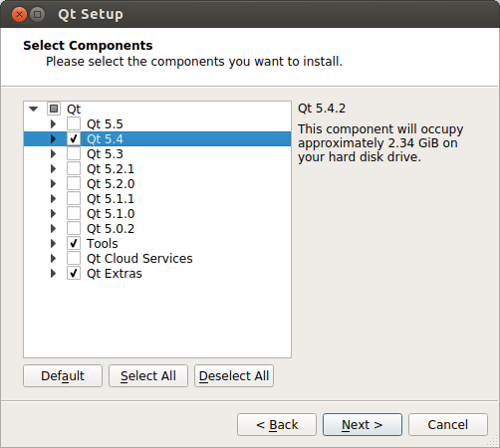Tick the Qt 5.1.1 checkbox
Viewport: 500px width, 448px height.
tap(74, 198)
